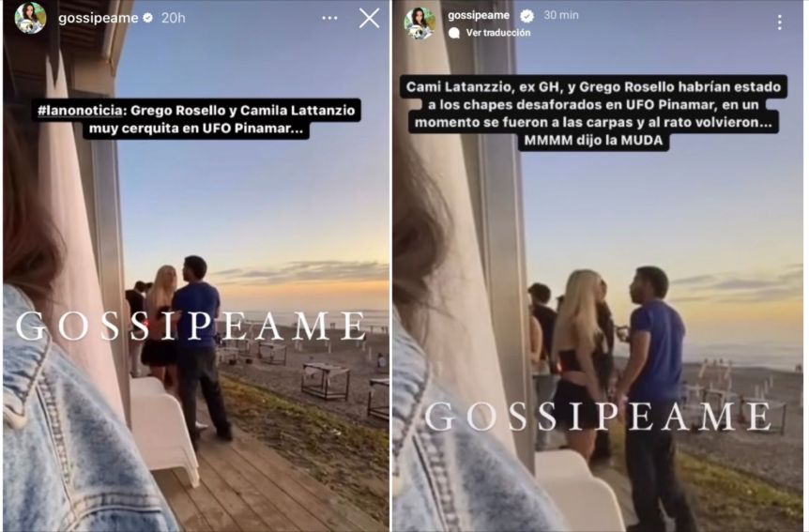This screenshot has width=809, height=532.
Task: Open three-dot horizontal menu in left story
Action: pos(329,18)
